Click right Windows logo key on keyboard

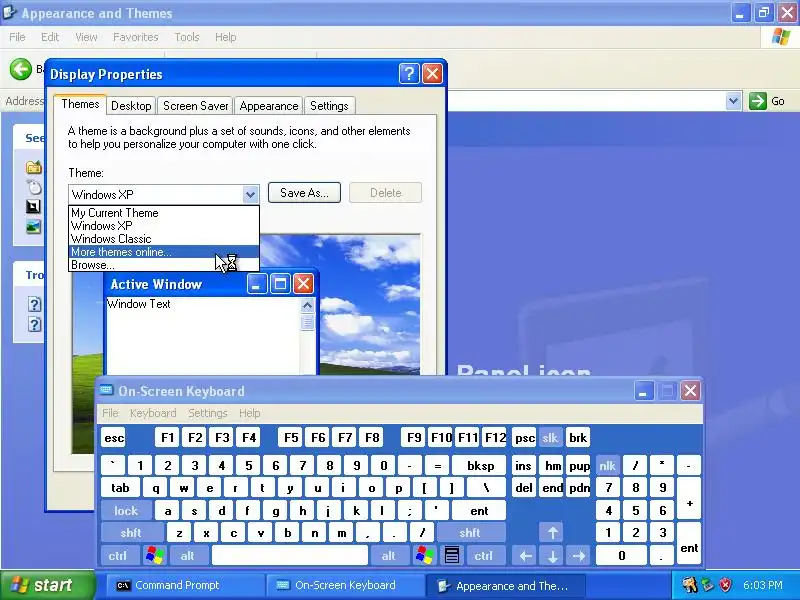click(x=424, y=555)
